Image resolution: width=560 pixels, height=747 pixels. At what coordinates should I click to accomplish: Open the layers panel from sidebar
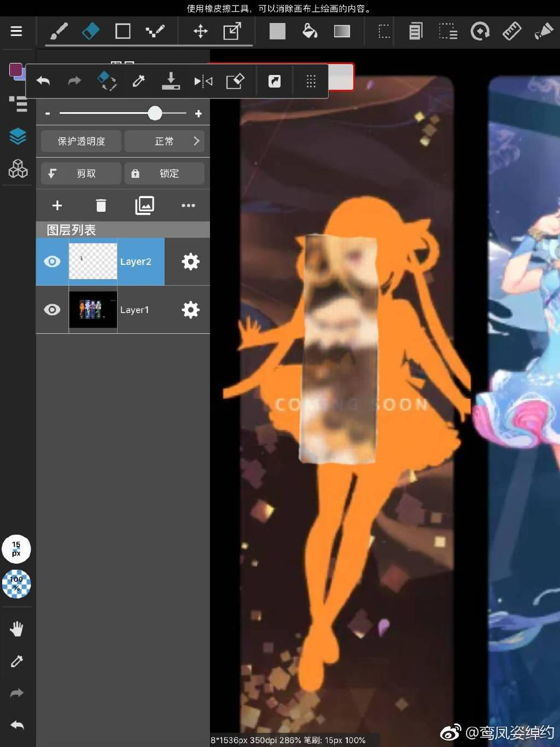click(18, 136)
